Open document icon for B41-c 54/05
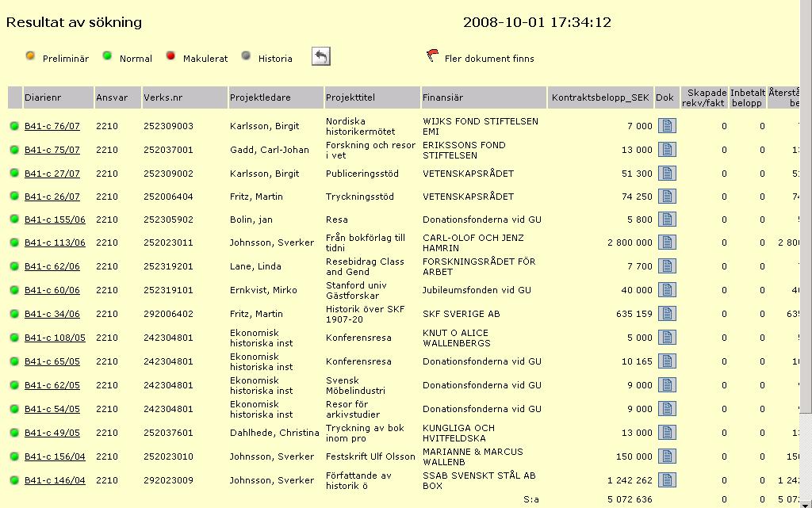 click(667, 409)
